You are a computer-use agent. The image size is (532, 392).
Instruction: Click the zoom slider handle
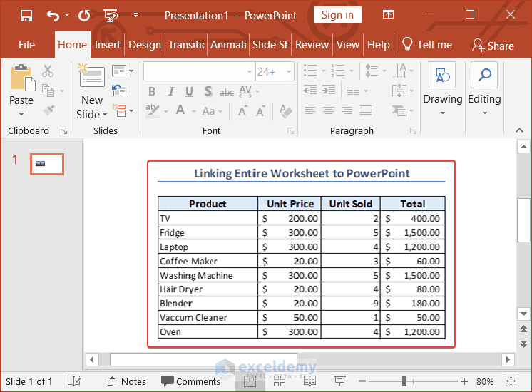coord(404,381)
